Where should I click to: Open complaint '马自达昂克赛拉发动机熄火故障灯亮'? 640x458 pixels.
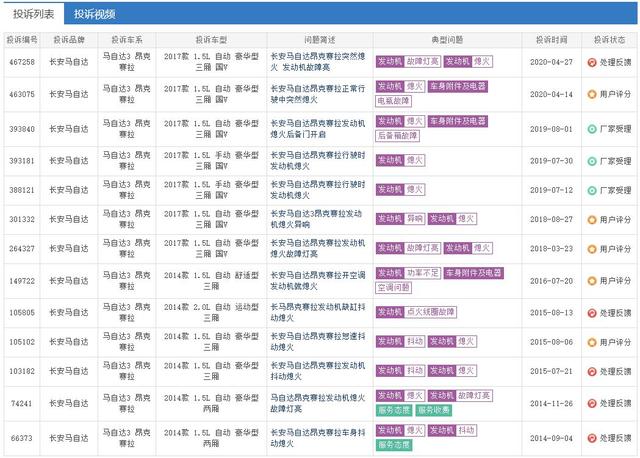[318, 403]
